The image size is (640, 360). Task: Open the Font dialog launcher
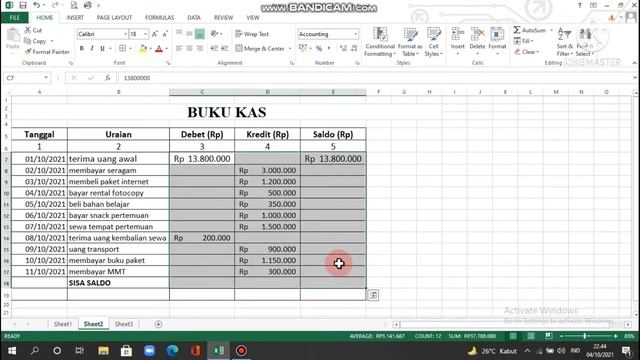coord(168,63)
